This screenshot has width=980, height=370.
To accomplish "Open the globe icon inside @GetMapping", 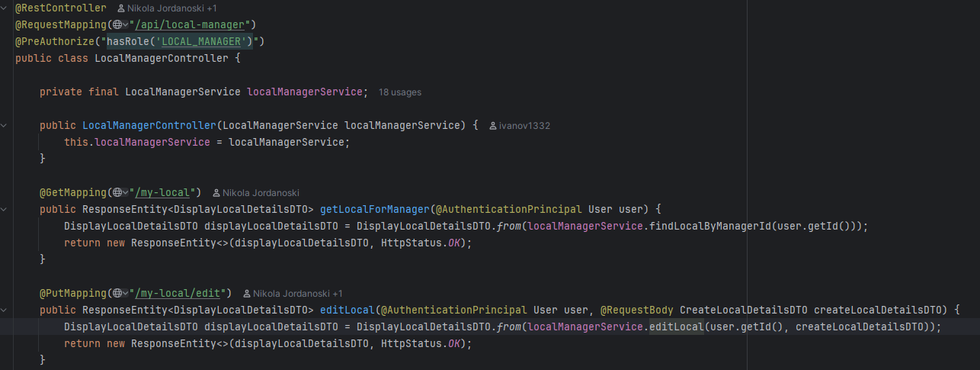I will [117, 192].
